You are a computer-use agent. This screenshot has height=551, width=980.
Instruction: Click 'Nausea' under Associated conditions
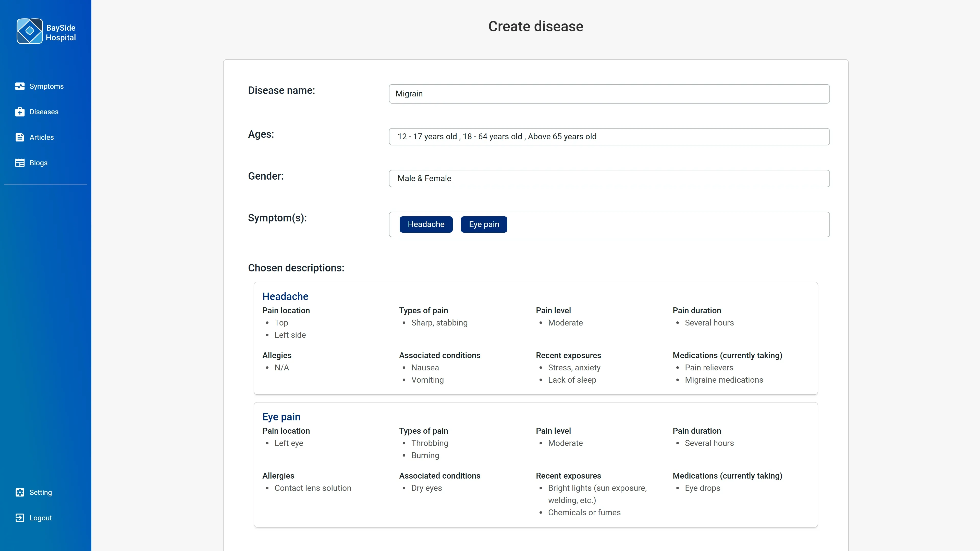click(425, 368)
